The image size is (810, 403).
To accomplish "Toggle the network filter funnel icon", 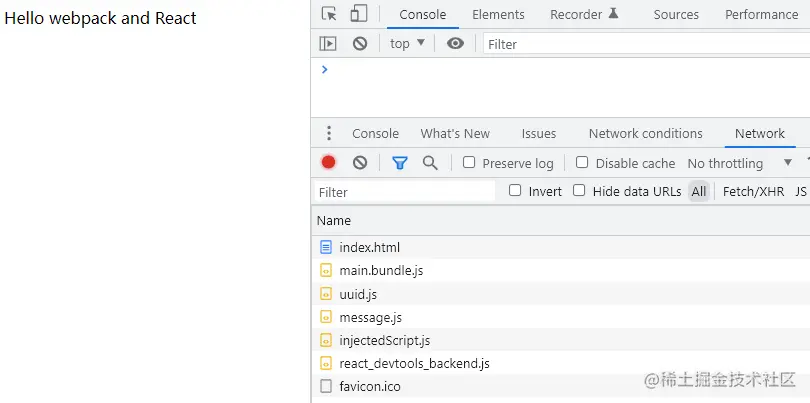I will tap(400, 162).
